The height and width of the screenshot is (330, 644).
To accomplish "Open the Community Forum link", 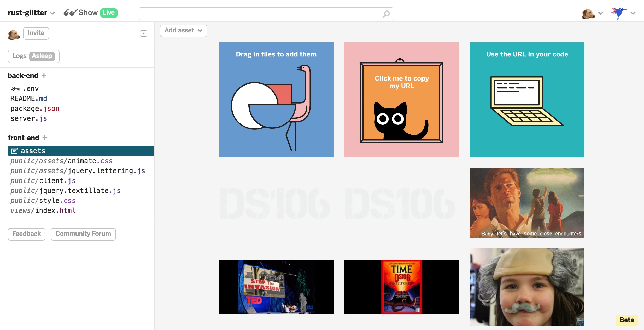I will [x=83, y=234].
